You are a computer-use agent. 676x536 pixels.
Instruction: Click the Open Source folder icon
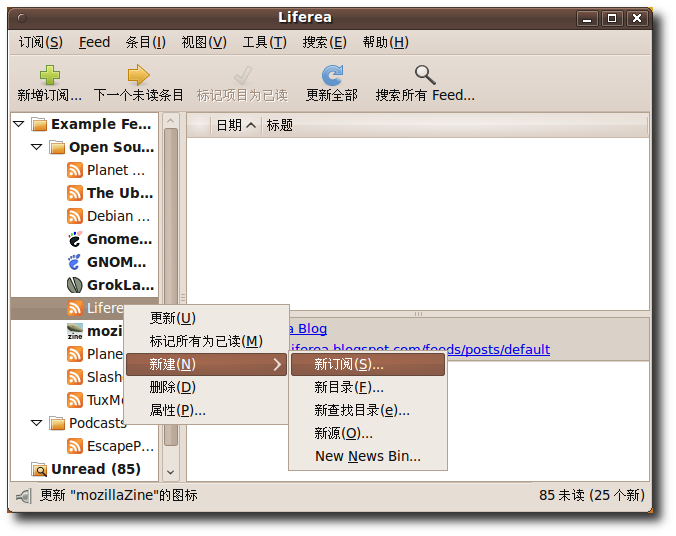pos(57,147)
